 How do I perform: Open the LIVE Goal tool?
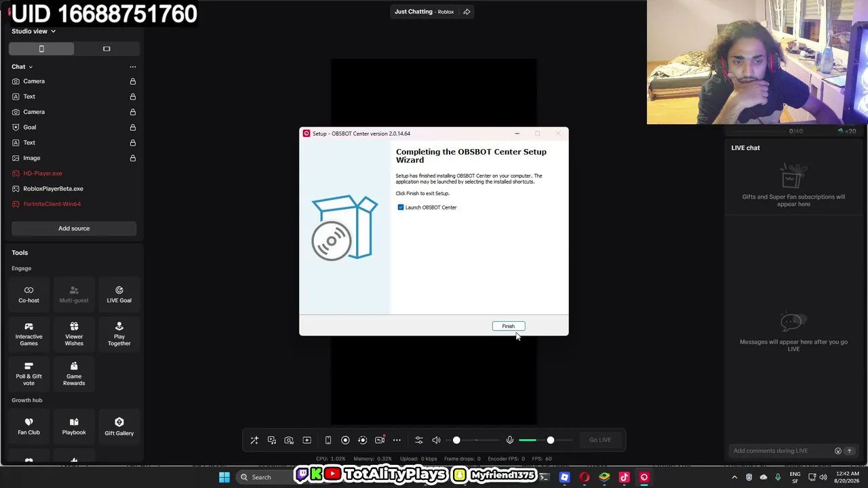click(x=119, y=295)
